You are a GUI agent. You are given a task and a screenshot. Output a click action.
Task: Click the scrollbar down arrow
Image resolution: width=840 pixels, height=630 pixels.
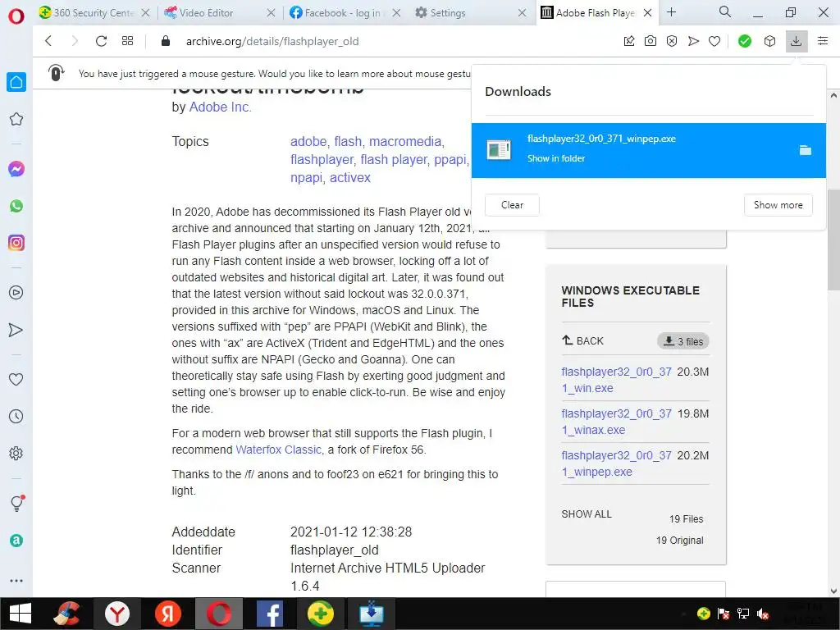[833, 591]
